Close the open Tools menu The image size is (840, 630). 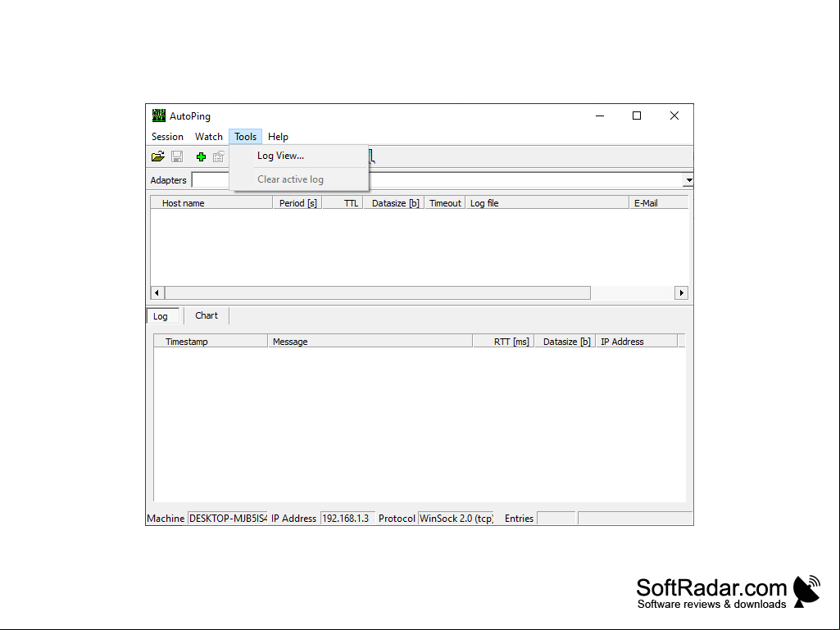pyautogui.click(x=245, y=137)
